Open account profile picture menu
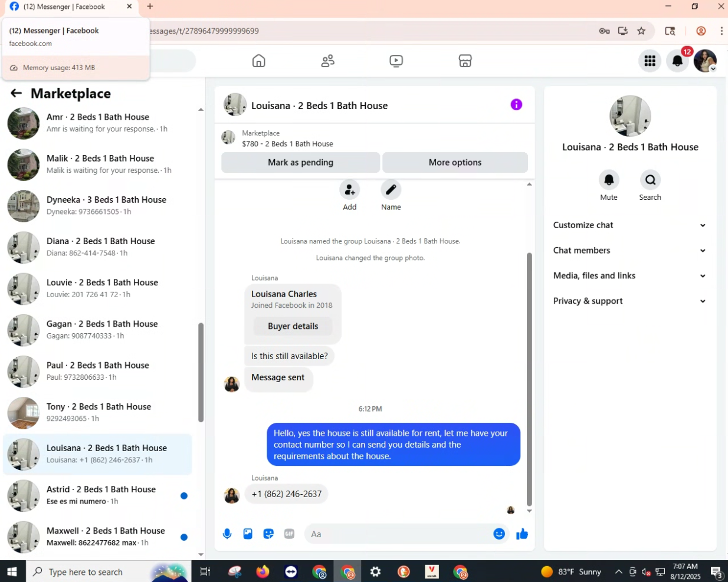Image resolution: width=728 pixels, height=582 pixels. [705, 61]
